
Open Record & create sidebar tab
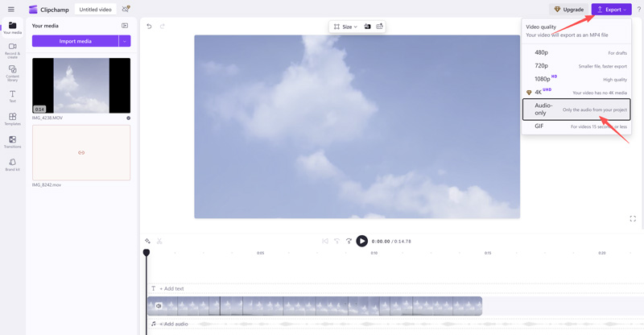pyautogui.click(x=12, y=51)
